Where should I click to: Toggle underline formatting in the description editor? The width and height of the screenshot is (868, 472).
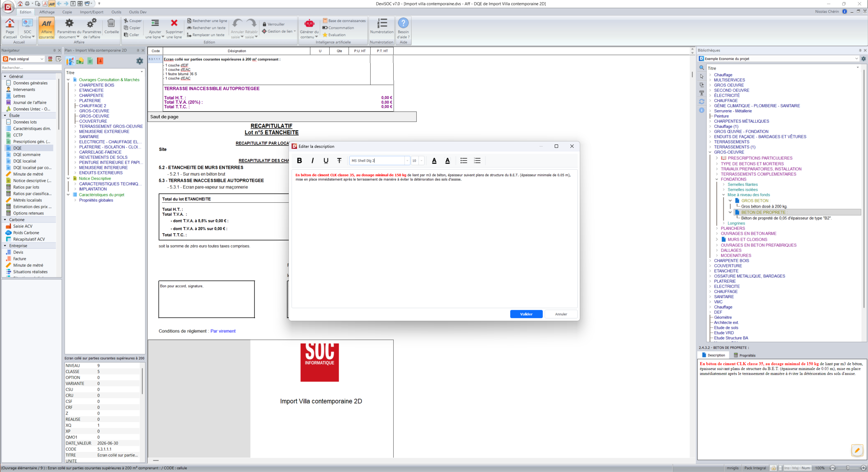click(326, 161)
